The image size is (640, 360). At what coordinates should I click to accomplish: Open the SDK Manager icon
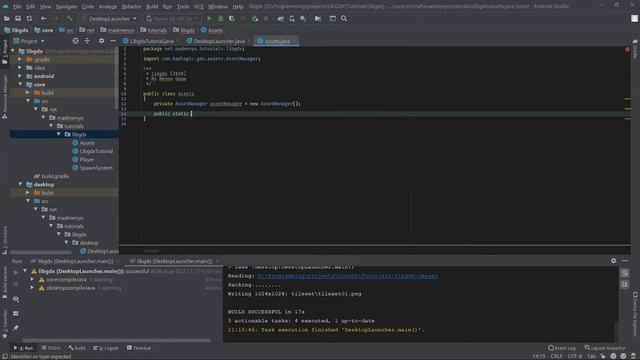tap(303, 18)
